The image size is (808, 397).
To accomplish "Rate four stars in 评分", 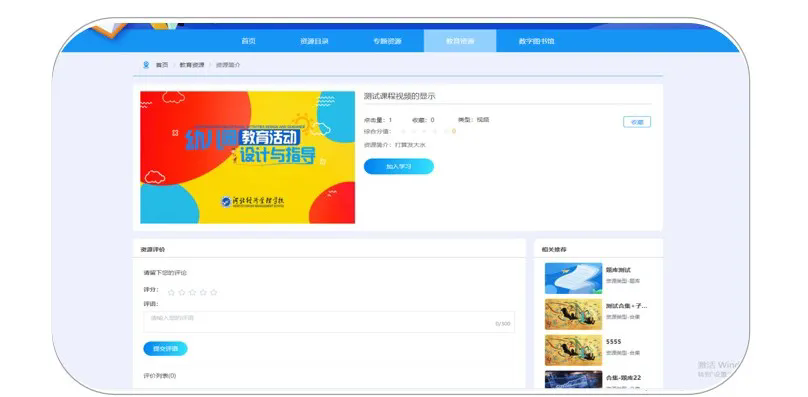I will [203, 292].
